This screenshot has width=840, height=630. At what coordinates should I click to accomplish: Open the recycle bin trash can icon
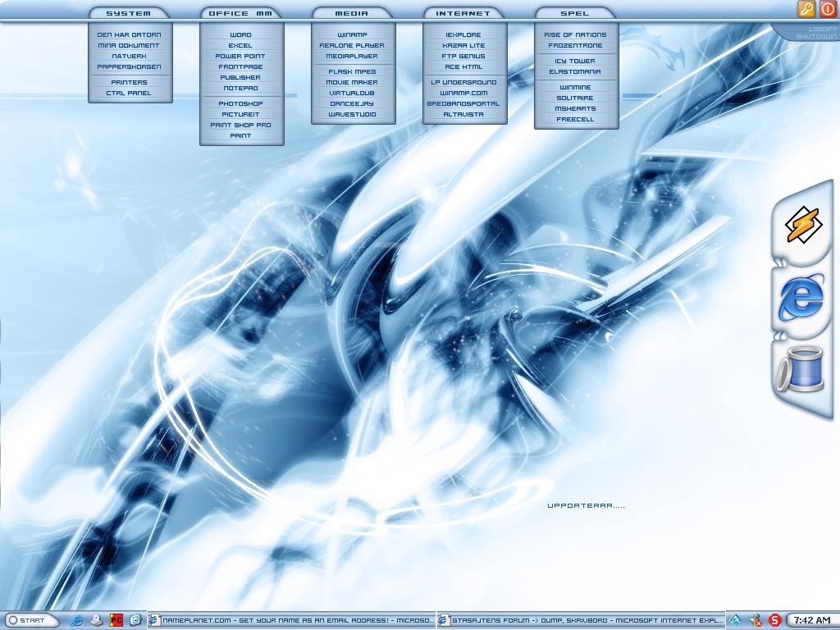[x=801, y=369]
